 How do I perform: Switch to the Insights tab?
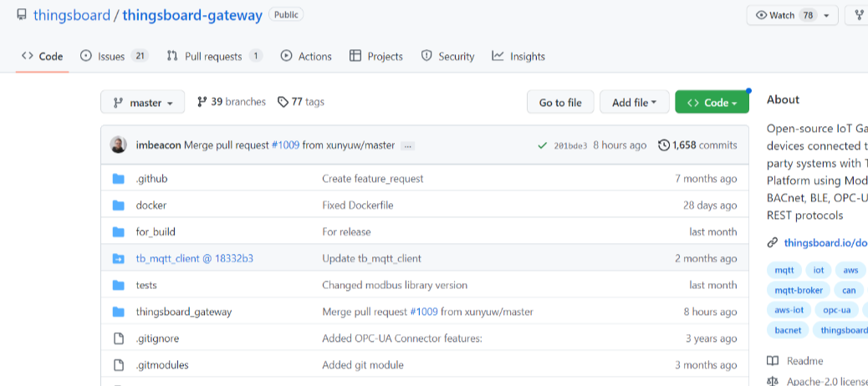coord(518,57)
